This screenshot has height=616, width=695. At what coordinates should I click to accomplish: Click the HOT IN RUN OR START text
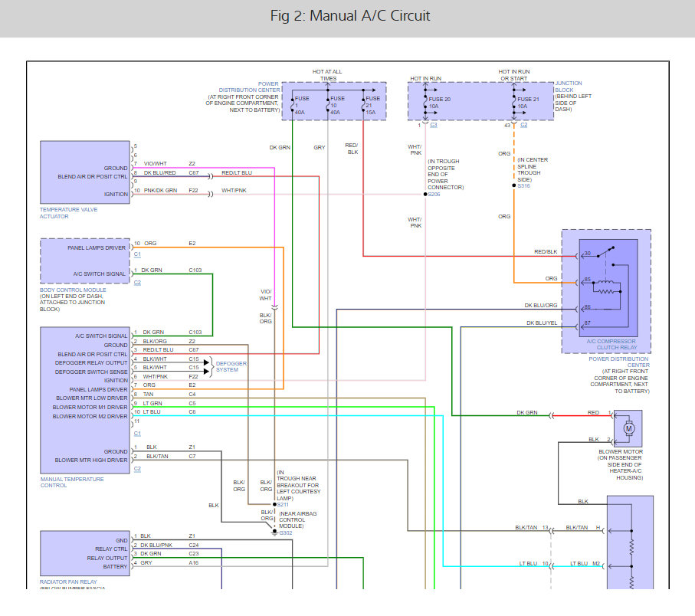513,75
